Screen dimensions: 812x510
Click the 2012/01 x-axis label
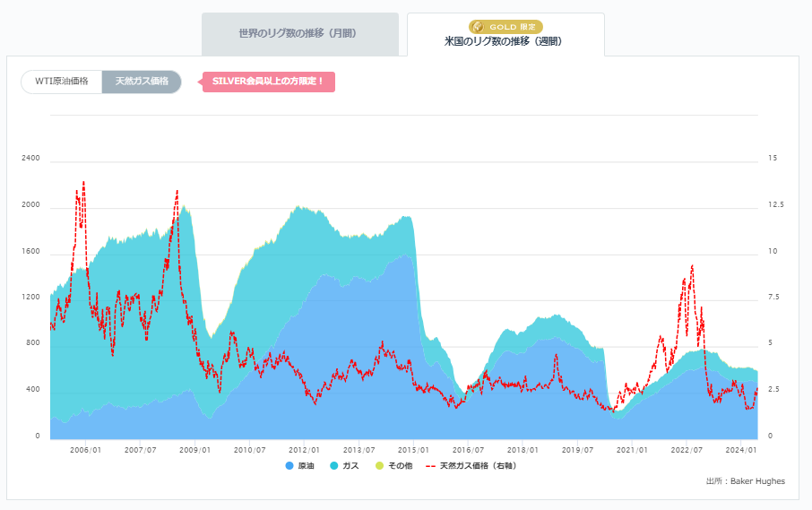tap(304, 451)
